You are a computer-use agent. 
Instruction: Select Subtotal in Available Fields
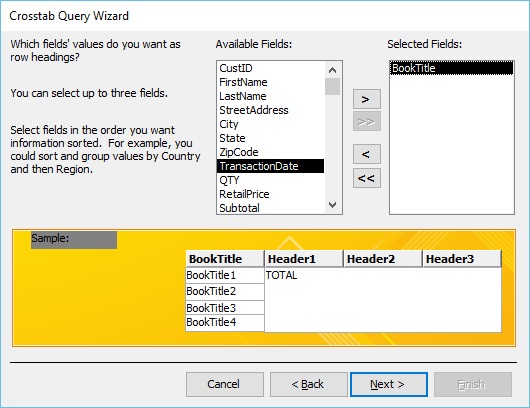coord(270,208)
